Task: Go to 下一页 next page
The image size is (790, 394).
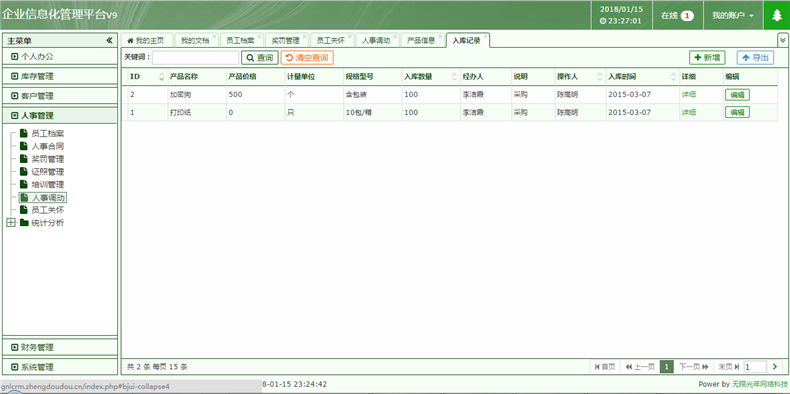Action: pos(694,367)
